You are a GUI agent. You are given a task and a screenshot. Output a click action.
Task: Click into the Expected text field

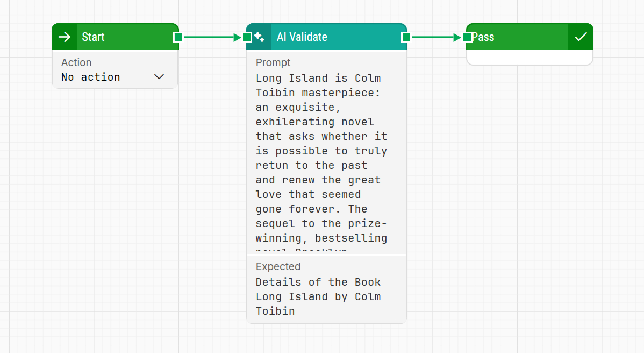[321, 296]
